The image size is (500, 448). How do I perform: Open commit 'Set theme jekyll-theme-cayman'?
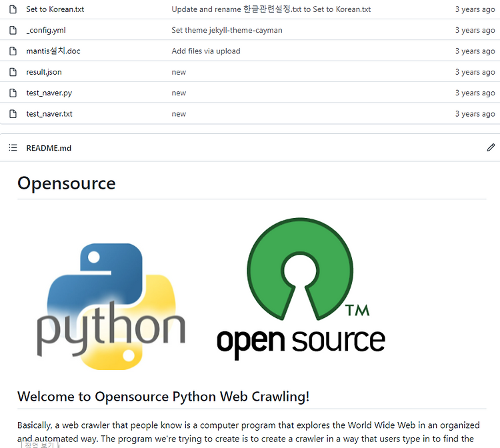click(x=227, y=30)
